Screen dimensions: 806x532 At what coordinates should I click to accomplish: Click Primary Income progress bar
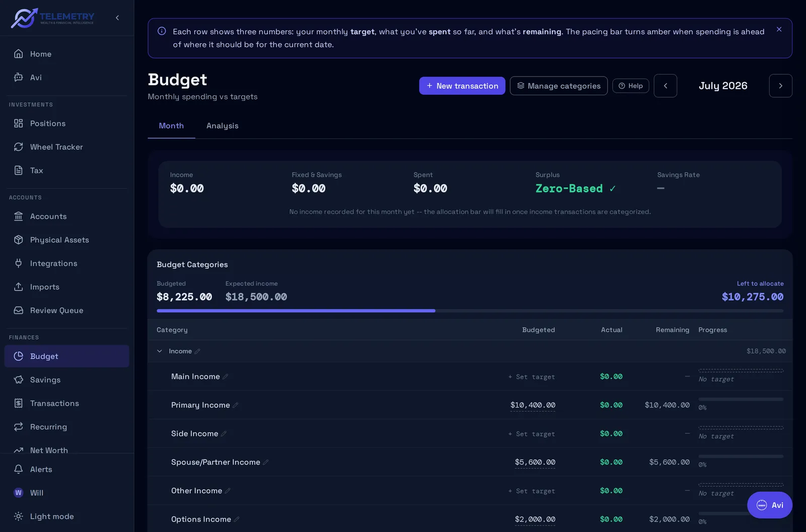(741, 400)
